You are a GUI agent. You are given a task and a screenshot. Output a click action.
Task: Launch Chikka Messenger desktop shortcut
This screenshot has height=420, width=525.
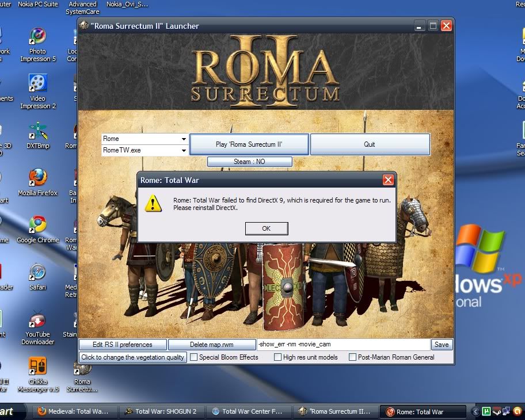38,366
